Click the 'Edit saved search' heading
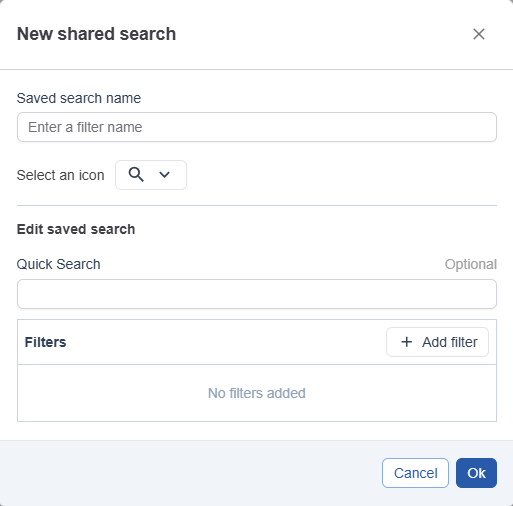 pyautogui.click(x=76, y=229)
